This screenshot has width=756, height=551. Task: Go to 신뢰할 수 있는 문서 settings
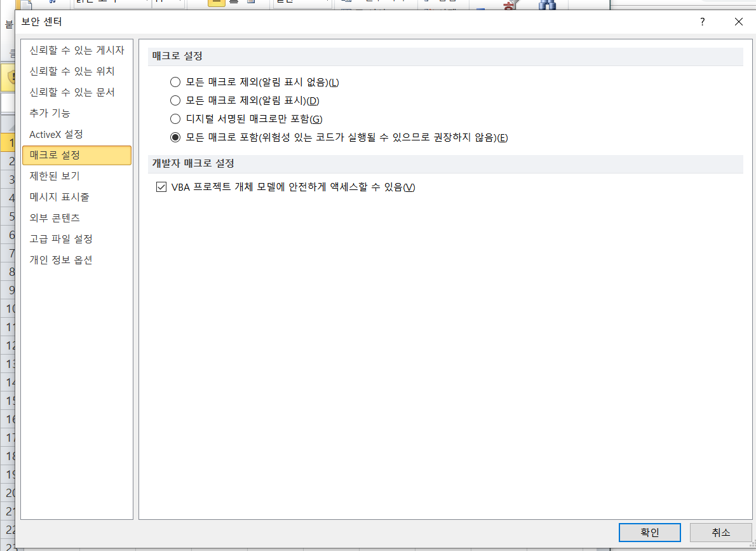(x=72, y=92)
